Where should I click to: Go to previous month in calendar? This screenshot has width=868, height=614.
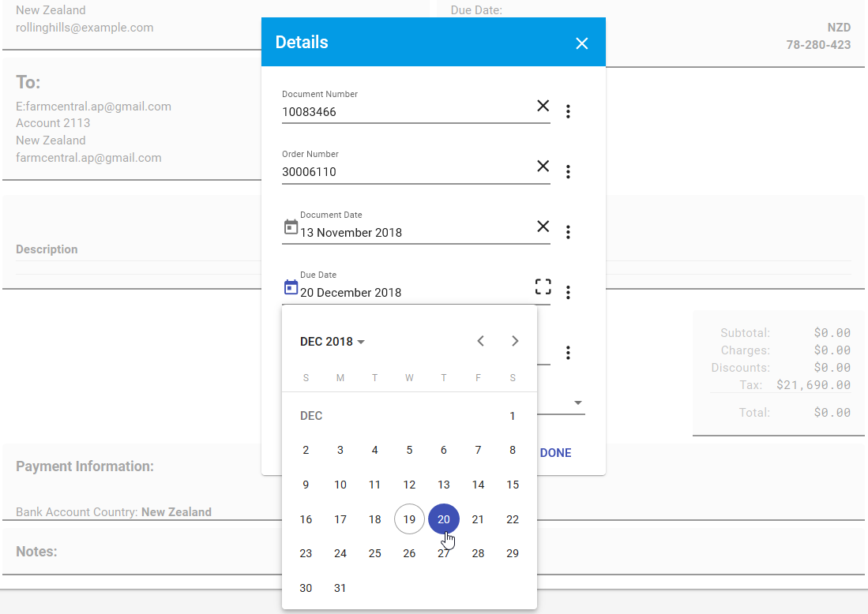click(x=480, y=341)
